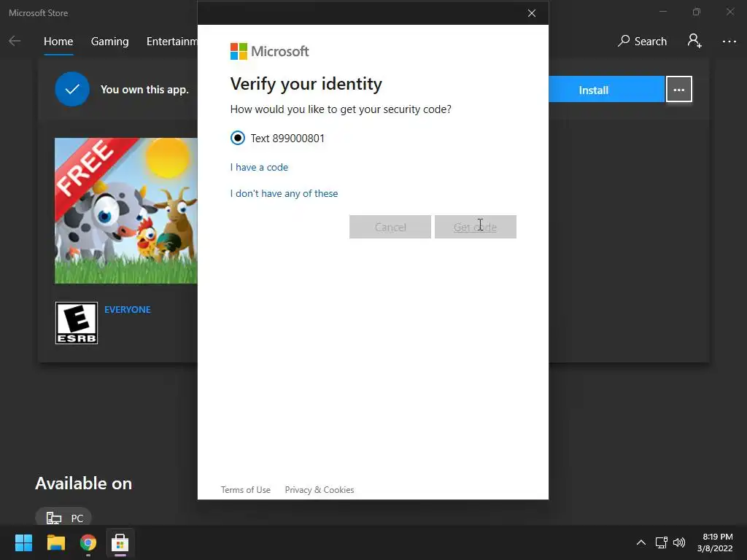The width and height of the screenshot is (747, 560).
Task: Click the 'Available on' heading
Action: click(x=84, y=483)
